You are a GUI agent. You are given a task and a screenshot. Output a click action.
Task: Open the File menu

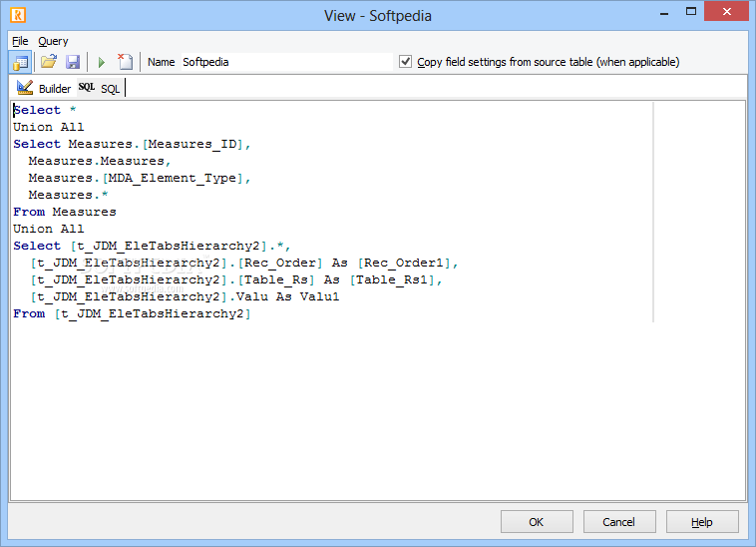coord(20,41)
